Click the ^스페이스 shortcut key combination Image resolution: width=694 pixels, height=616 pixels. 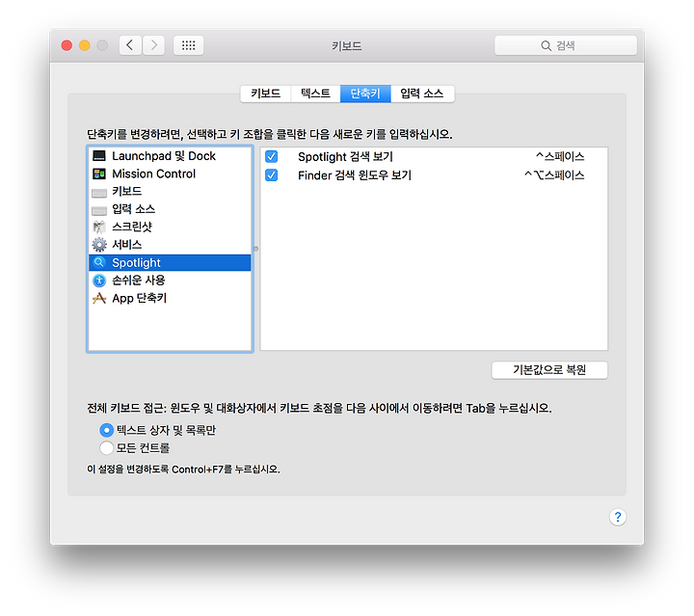[560, 157]
